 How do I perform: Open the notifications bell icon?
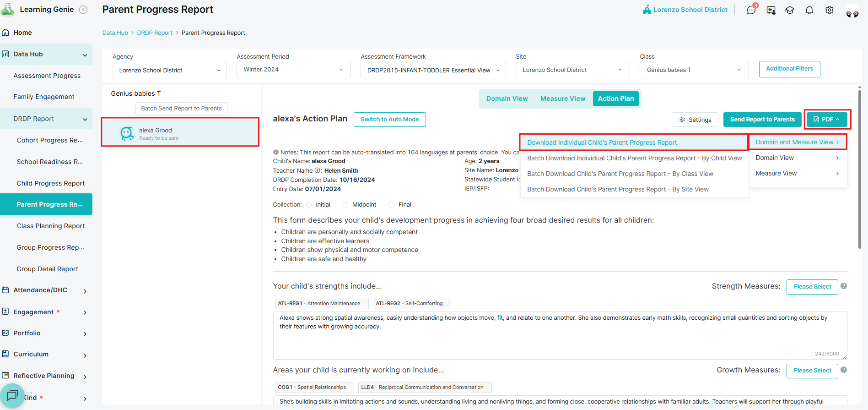click(x=809, y=10)
